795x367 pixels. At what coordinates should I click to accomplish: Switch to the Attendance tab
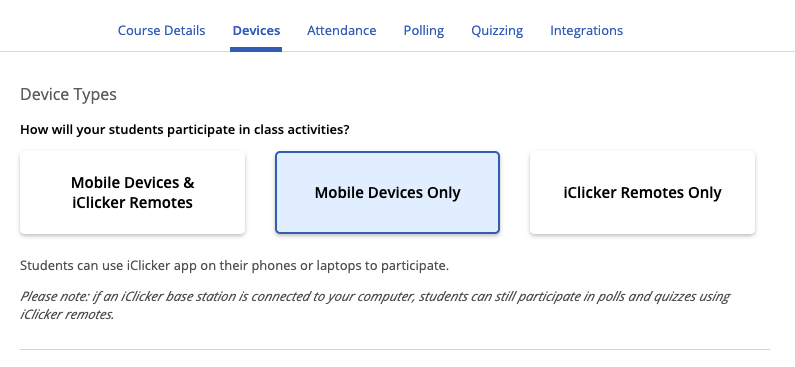point(342,30)
